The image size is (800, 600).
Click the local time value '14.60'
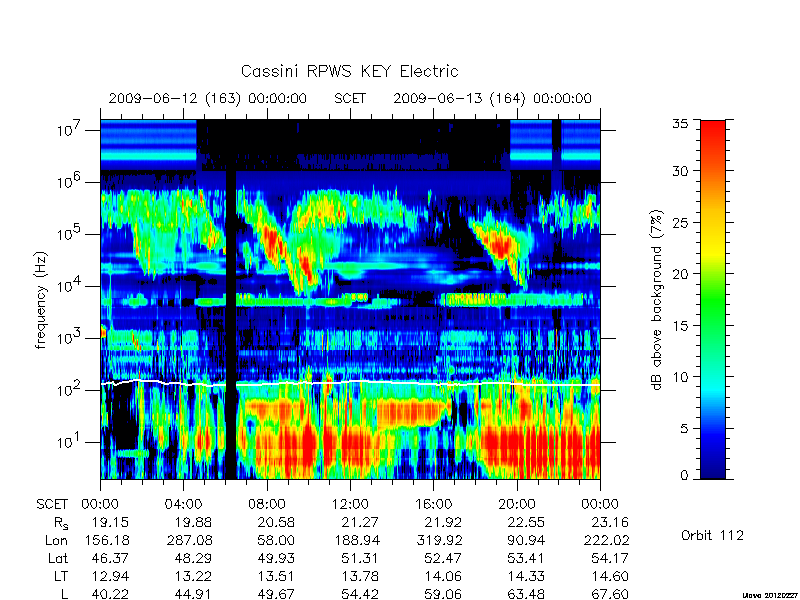pos(610,577)
